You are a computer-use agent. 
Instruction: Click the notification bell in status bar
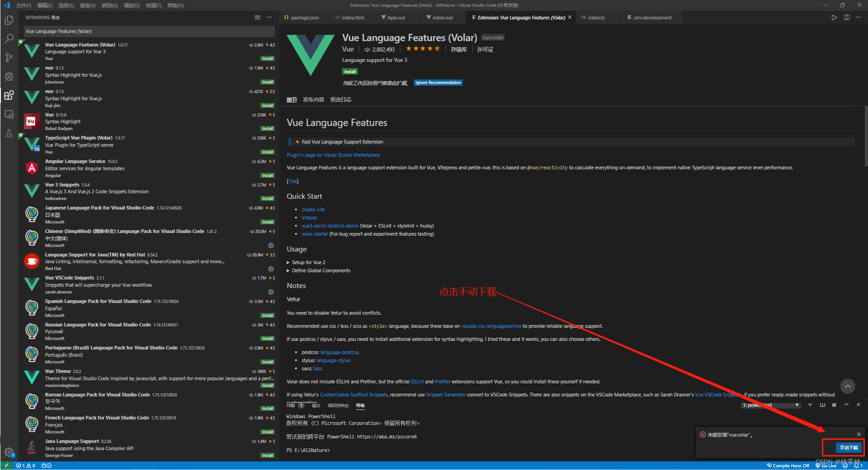pyautogui.click(x=858, y=465)
